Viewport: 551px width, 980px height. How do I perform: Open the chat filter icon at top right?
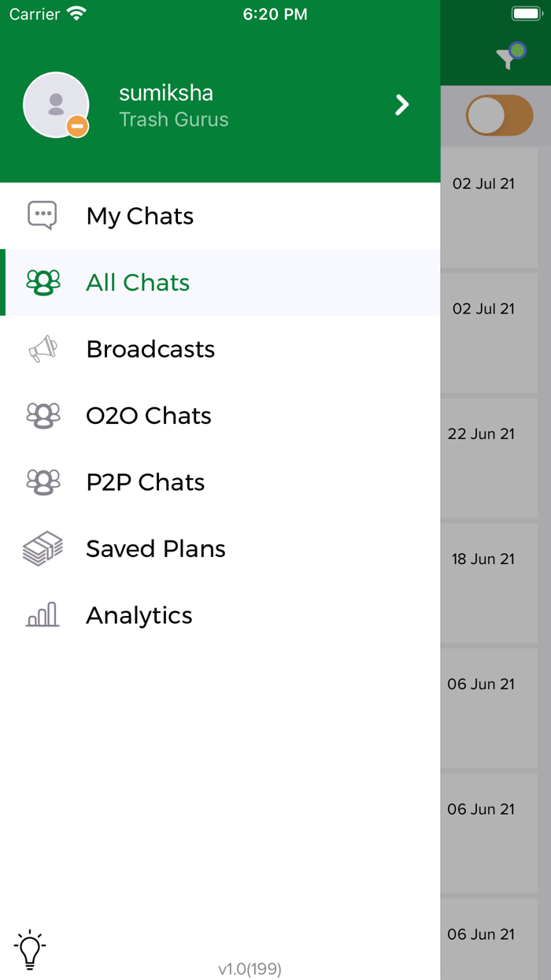point(510,54)
